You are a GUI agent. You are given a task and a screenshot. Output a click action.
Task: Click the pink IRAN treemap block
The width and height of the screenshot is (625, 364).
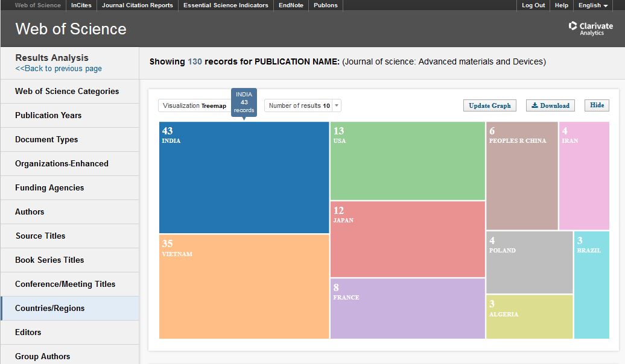584,175
